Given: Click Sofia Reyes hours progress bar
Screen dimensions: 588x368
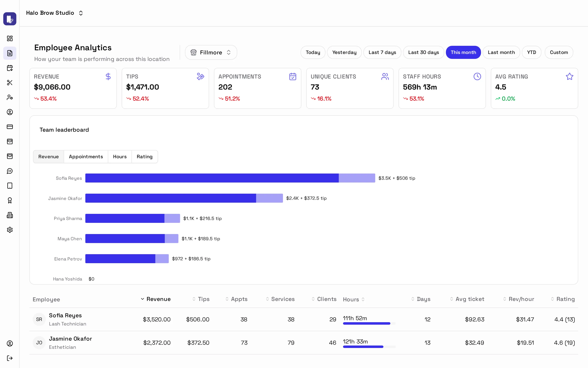Looking at the screenshot, I should (369, 323).
